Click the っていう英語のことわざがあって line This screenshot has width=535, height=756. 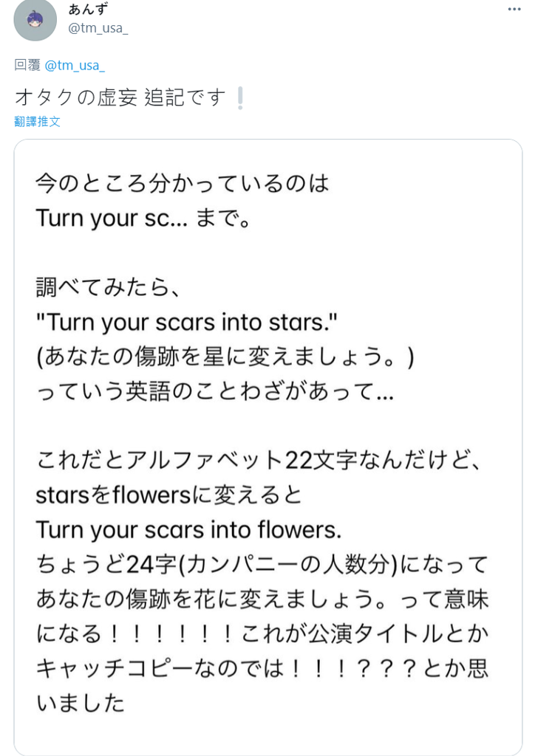[x=215, y=391]
